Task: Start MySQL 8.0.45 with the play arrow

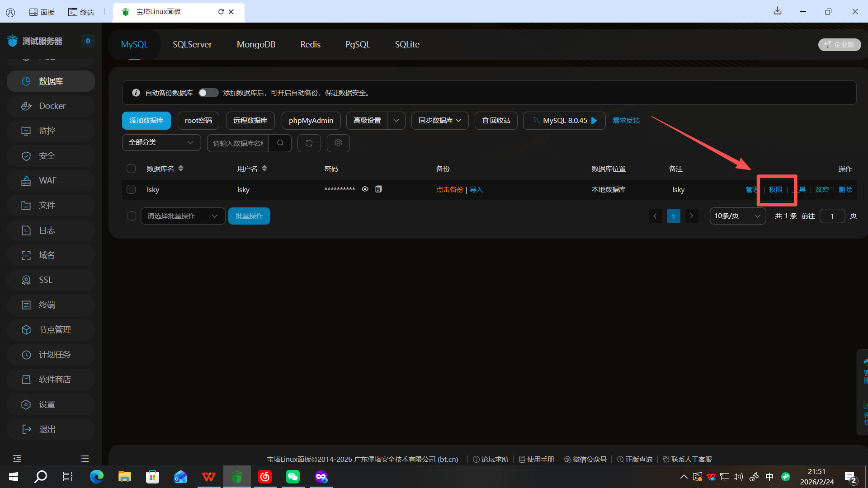Action: [x=594, y=121]
